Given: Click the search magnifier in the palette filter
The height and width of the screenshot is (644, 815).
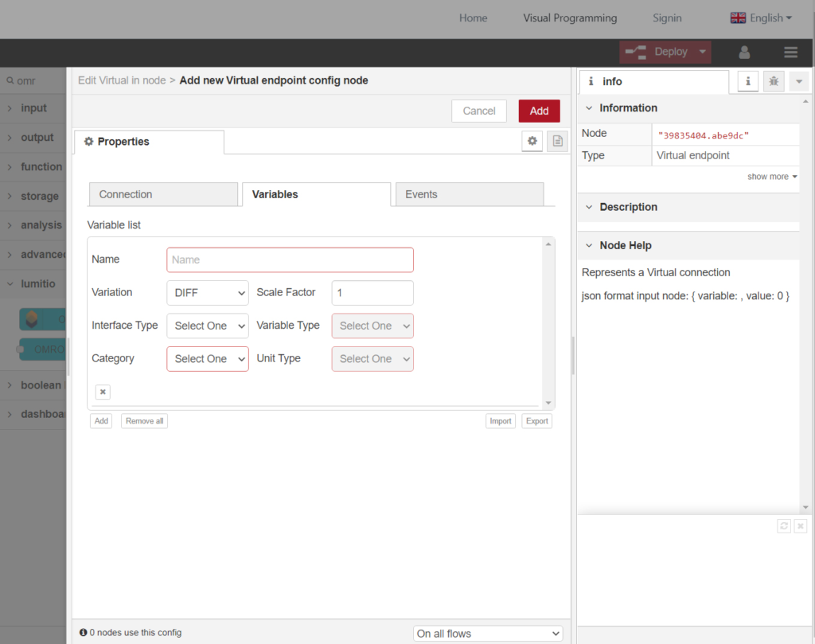Looking at the screenshot, I should pos(10,80).
